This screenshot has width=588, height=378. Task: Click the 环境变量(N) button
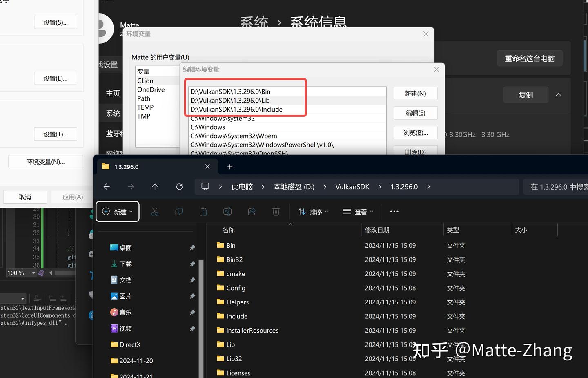pyautogui.click(x=45, y=161)
